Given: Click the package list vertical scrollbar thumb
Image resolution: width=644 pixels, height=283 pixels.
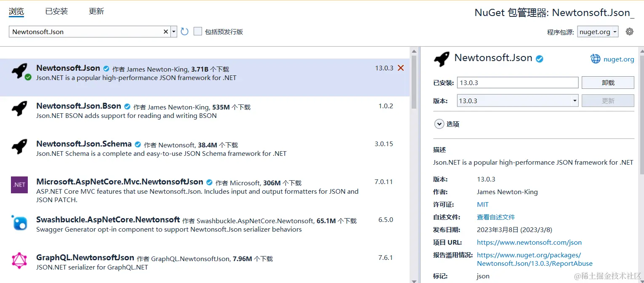Looking at the screenshot, I should point(414,82).
